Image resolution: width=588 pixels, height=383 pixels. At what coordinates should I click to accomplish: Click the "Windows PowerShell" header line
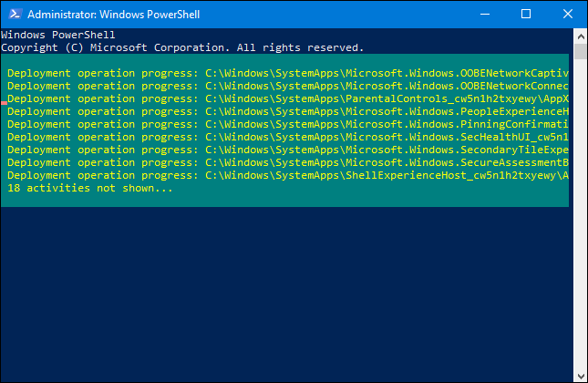[x=57, y=35]
